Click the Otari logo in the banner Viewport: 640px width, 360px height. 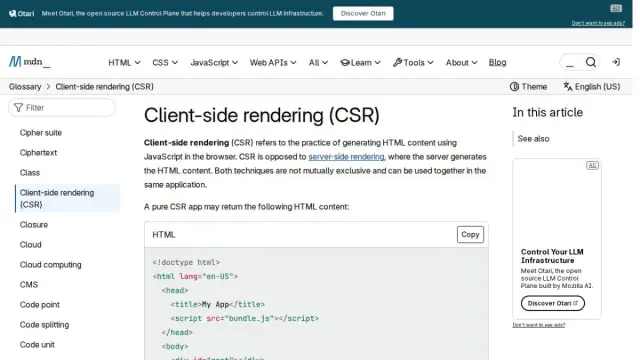pyautogui.click(x=22, y=13)
